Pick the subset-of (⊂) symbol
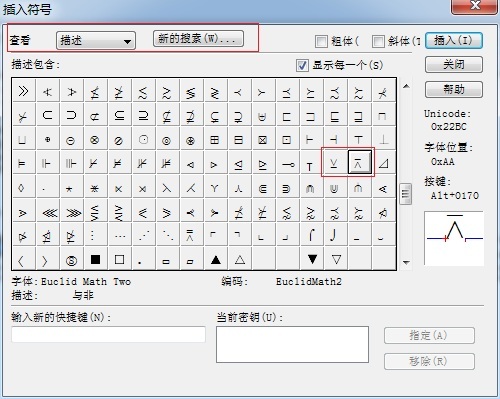 pyautogui.click(x=47, y=115)
